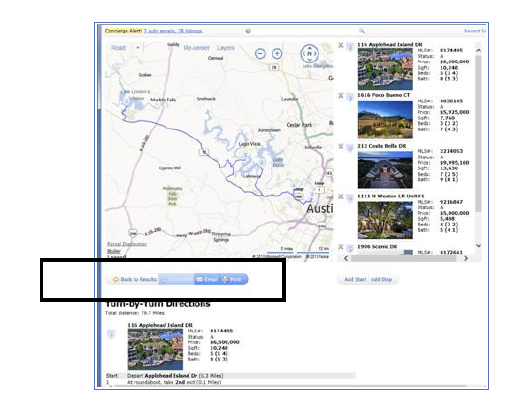Click the Email button with envelope icon
The height and width of the screenshot is (420, 514).
(x=207, y=279)
